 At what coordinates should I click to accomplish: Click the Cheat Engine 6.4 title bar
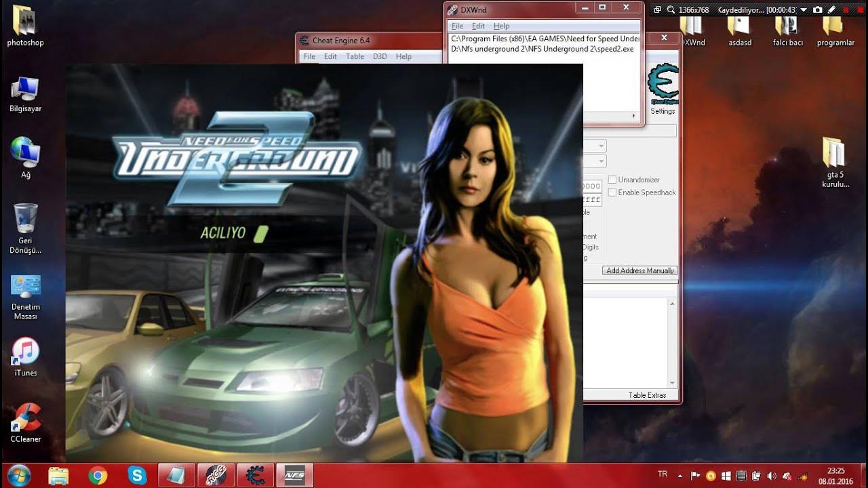(x=370, y=41)
